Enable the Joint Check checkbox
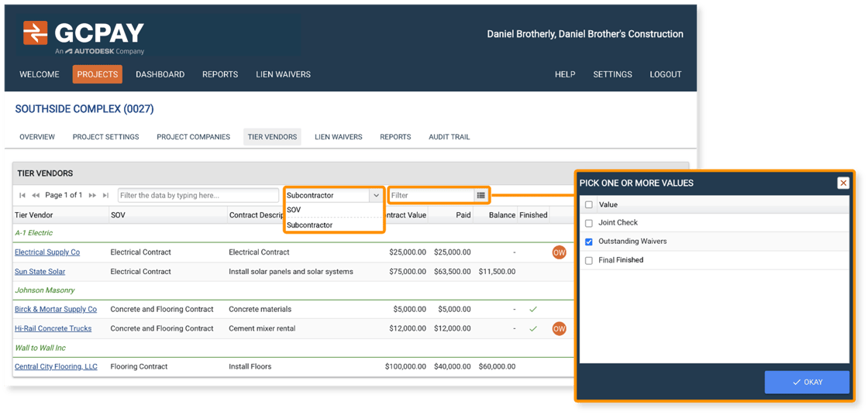Viewport: 868px width, 415px height. 589,223
